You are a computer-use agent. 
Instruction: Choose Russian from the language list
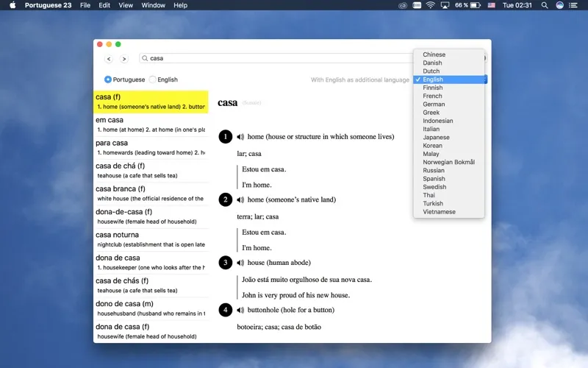click(449, 171)
